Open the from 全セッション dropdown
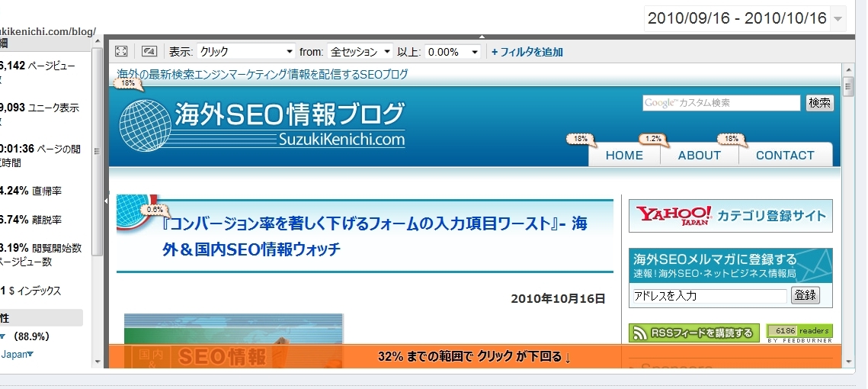The image size is (868, 389). 360,52
